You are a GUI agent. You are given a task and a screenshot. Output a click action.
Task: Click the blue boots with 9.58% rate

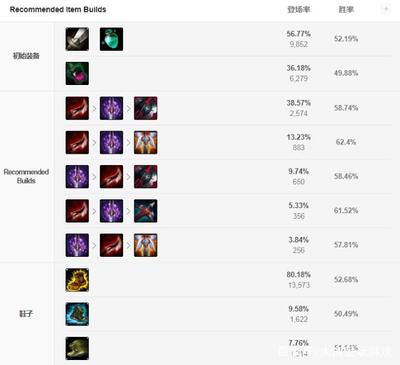click(77, 314)
